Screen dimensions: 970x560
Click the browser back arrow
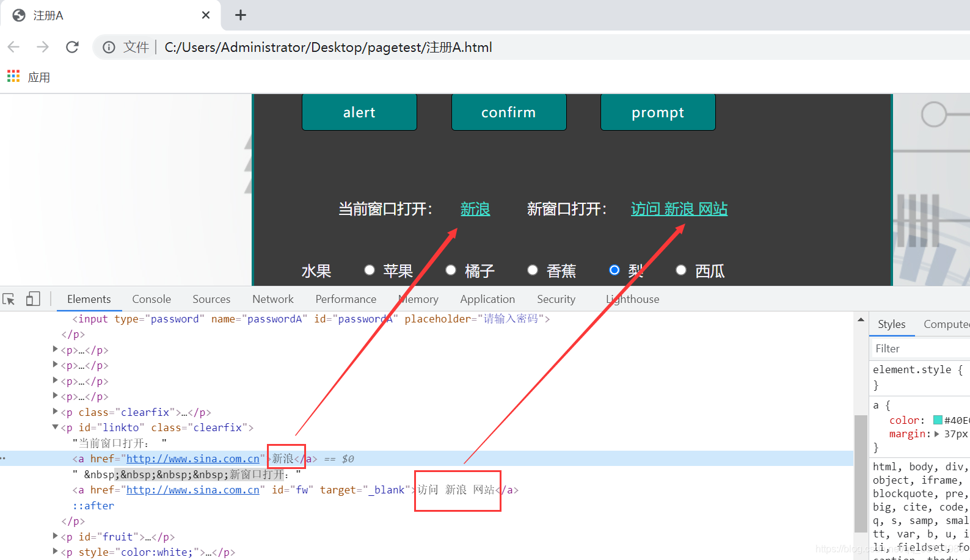(14, 47)
